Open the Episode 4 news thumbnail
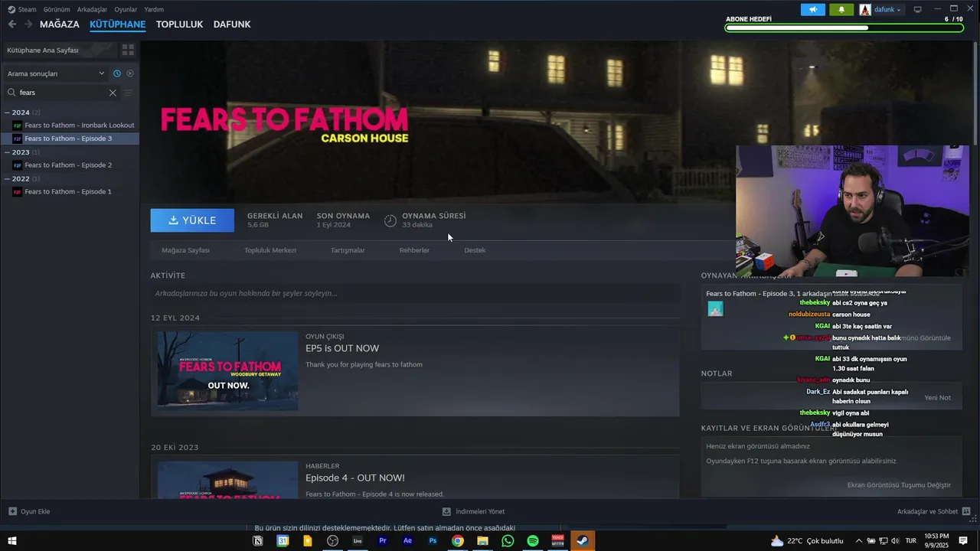Screen dimensions: 980x551 tap(228, 480)
